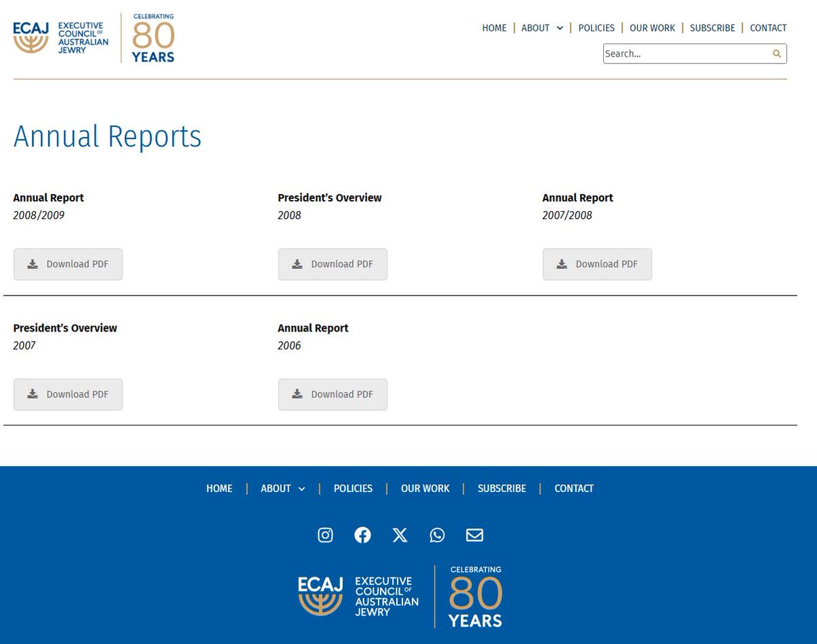Viewport: 817px width, 644px height.
Task: Open Contact in footer menu
Action: [574, 488]
